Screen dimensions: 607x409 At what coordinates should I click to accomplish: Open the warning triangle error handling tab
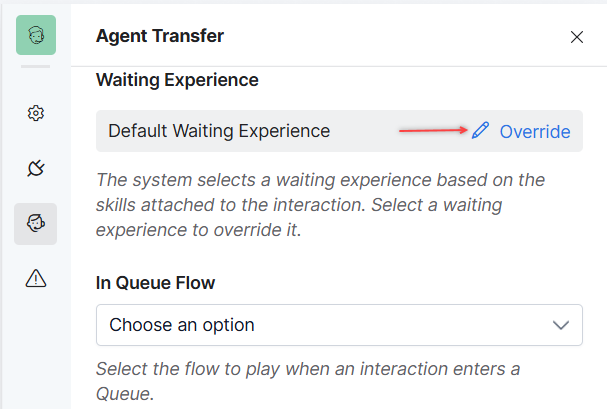36,278
